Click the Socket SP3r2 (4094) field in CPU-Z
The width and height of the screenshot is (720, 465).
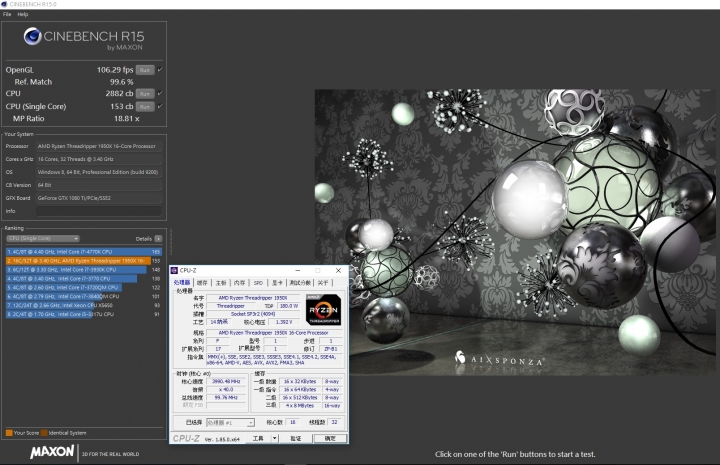[x=253, y=314]
